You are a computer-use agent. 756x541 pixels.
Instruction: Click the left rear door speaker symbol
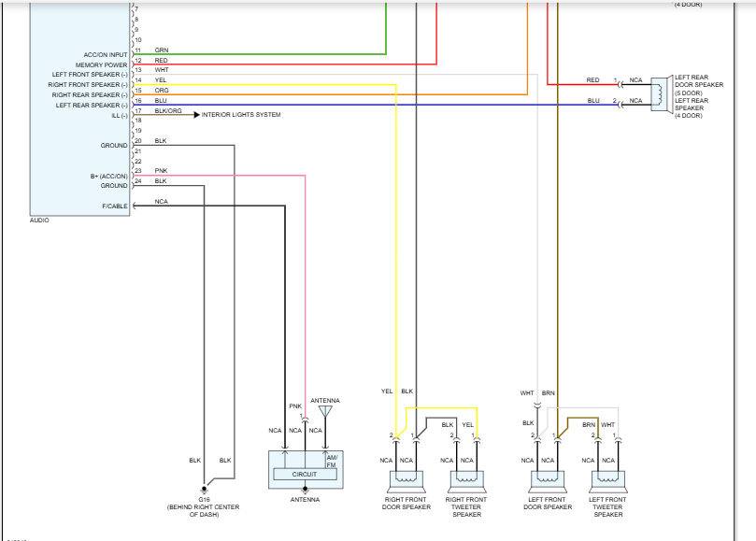[x=662, y=94]
